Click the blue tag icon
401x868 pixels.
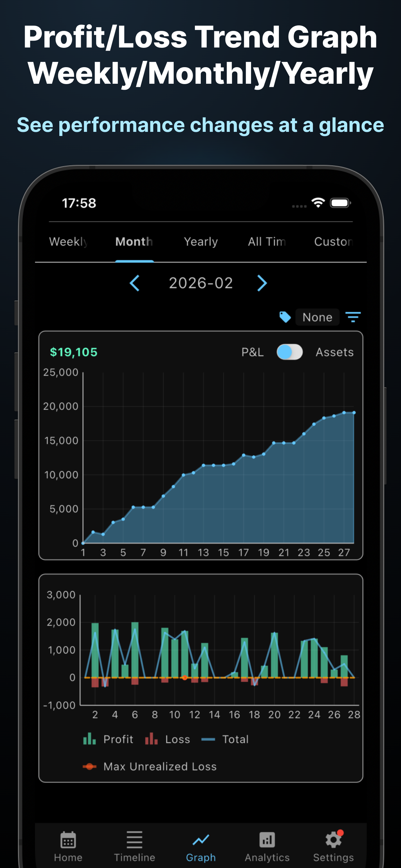285,317
